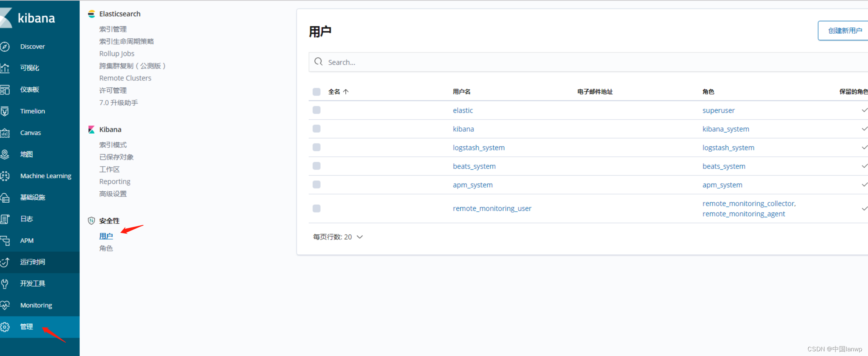Check the elastic user row checkbox
This screenshot has height=356, width=868.
click(317, 110)
